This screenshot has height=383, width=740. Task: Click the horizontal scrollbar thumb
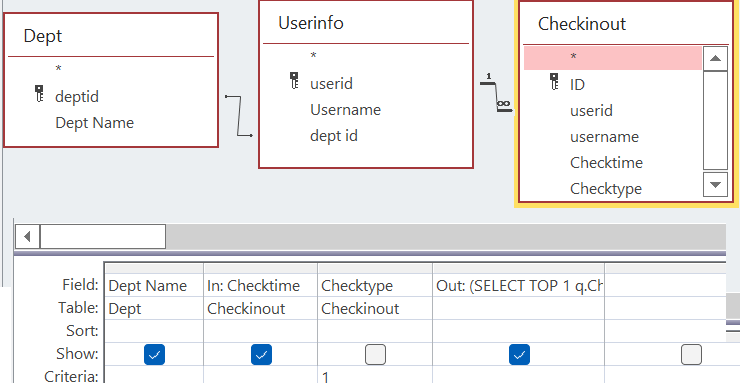tap(102, 236)
